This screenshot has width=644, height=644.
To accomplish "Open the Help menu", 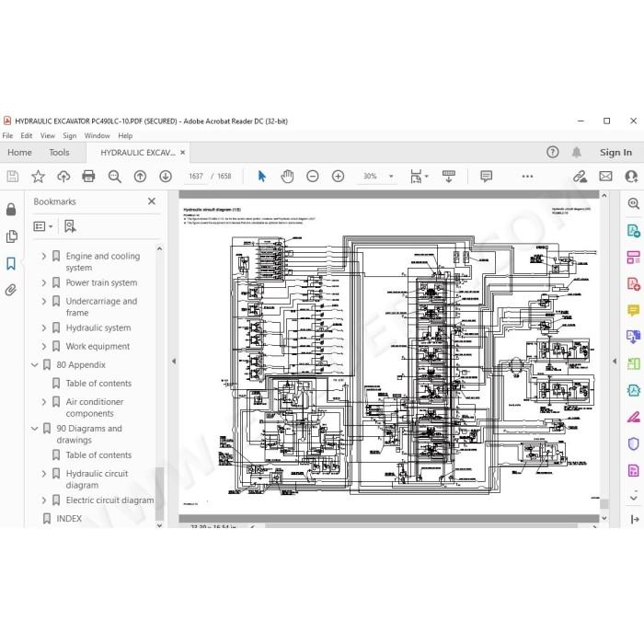I will tap(125, 135).
